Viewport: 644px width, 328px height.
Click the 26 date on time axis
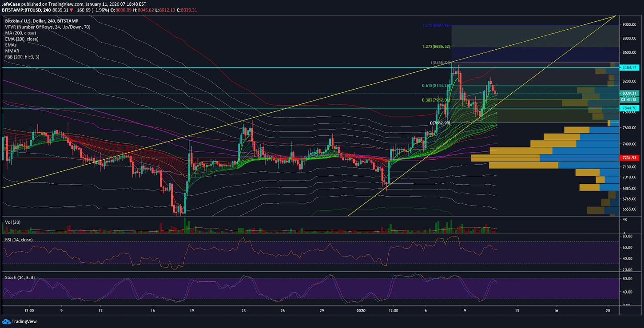pos(282,311)
